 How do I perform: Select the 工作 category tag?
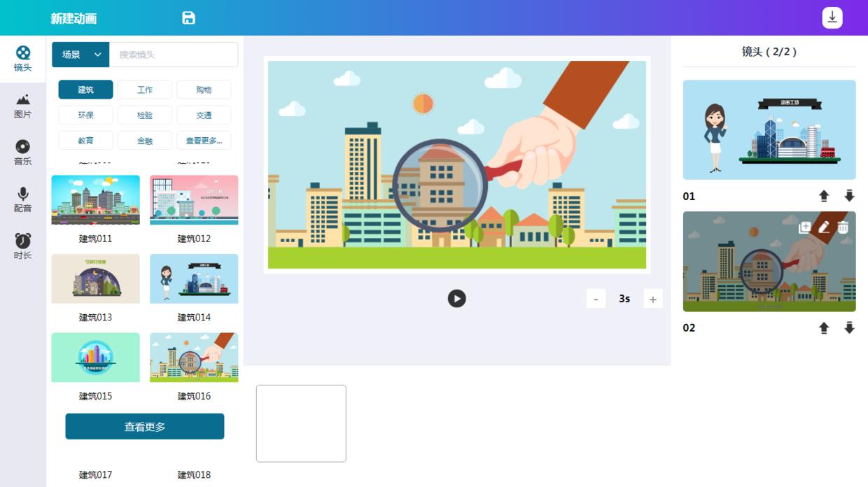click(x=145, y=90)
